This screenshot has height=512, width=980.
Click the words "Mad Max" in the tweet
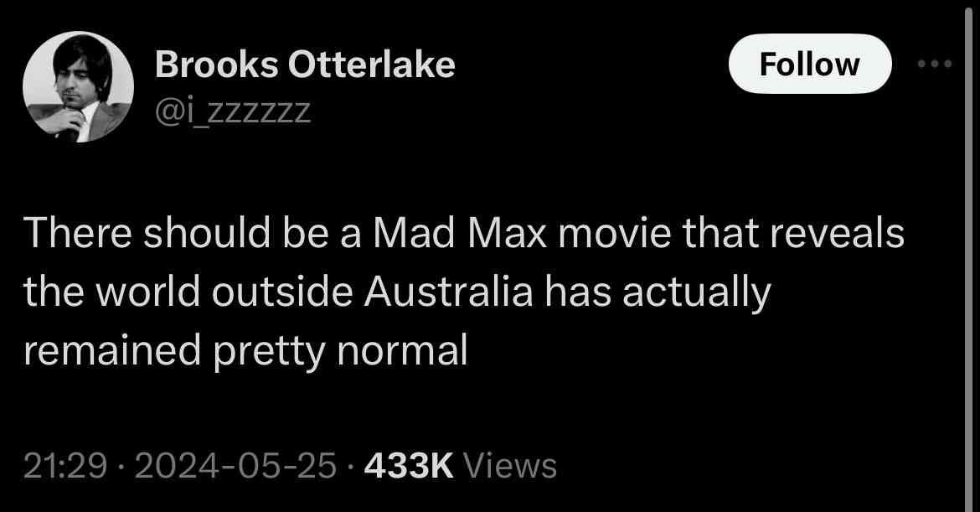pyautogui.click(x=460, y=233)
